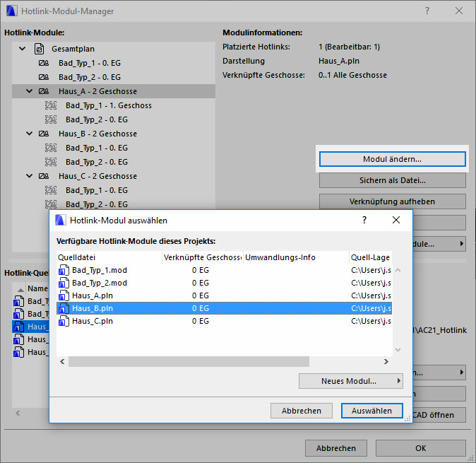Sort by Name column arrow in Hotlink-Quellen list
The height and width of the screenshot is (463, 476).
click(x=20, y=290)
